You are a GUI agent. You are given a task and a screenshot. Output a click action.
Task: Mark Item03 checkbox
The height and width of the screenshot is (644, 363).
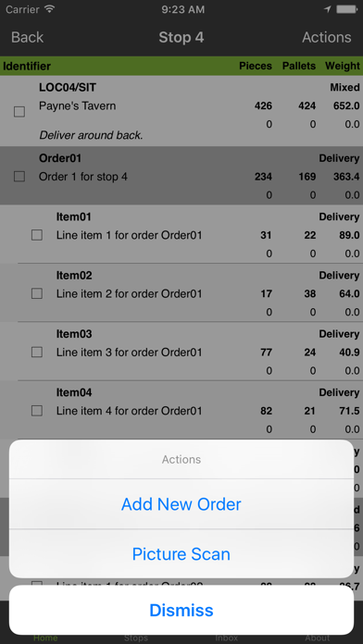[37, 353]
